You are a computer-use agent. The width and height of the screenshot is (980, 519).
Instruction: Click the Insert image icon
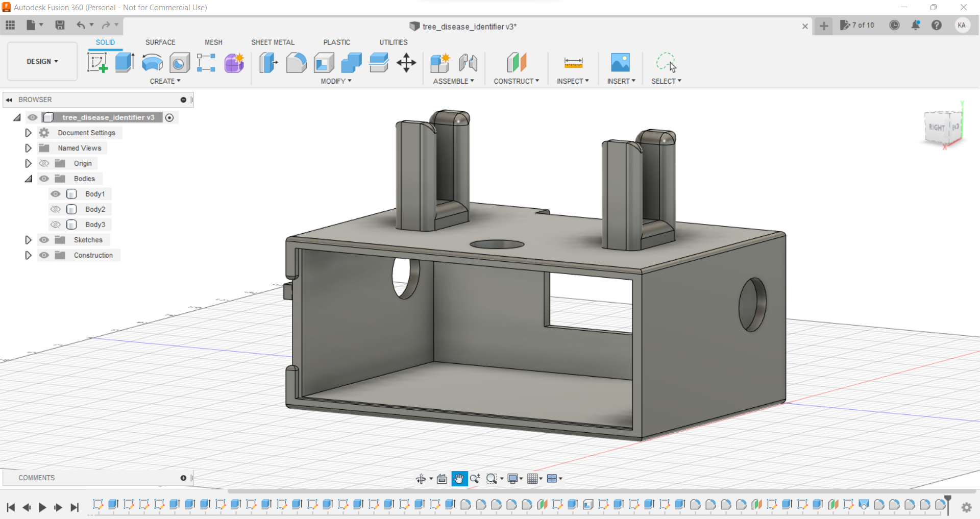click(x=621, y=63)
